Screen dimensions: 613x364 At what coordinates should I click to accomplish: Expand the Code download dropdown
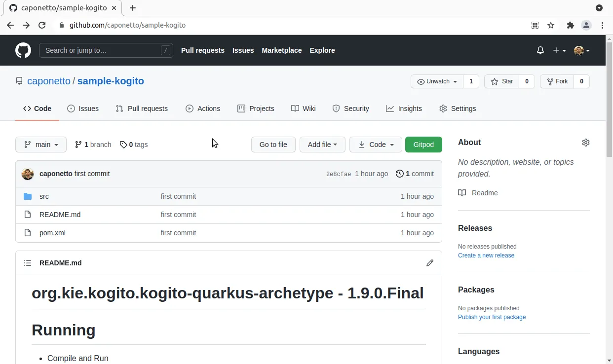[376, 145]
